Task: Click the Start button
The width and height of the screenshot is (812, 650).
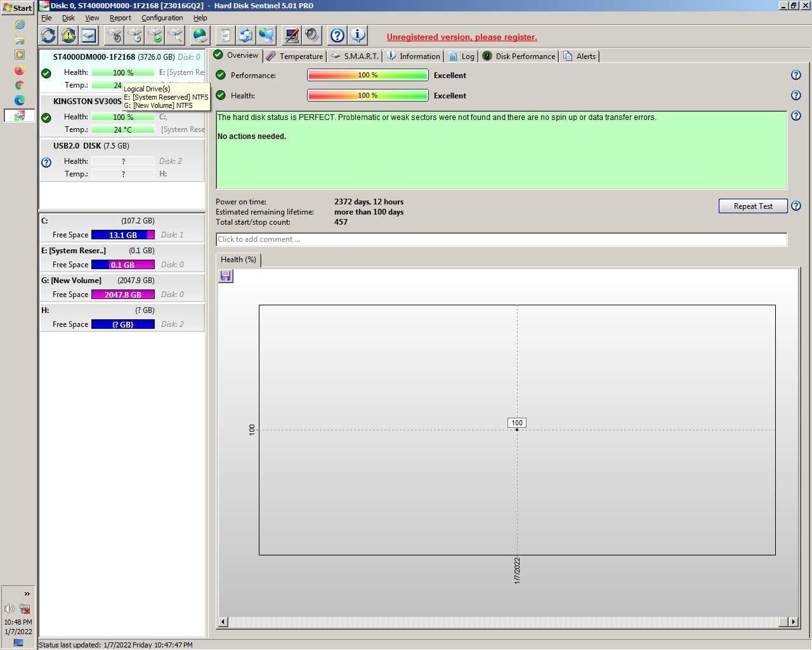Action: [18, 8]
